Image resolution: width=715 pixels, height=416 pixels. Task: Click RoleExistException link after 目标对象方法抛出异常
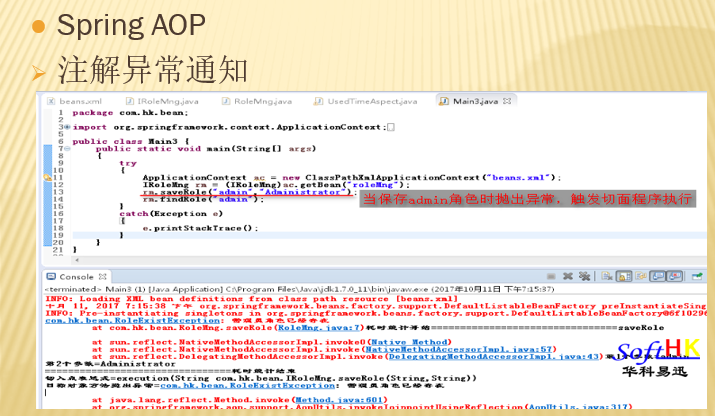[248, 385]
